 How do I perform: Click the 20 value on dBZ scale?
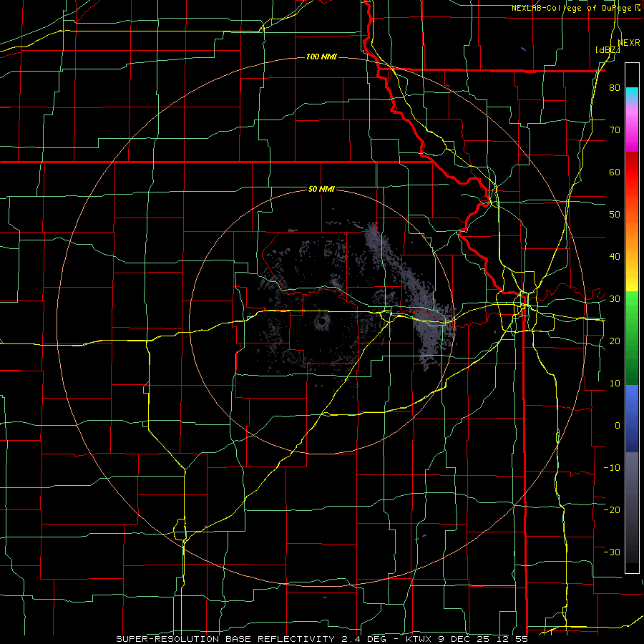coord(615,341)
